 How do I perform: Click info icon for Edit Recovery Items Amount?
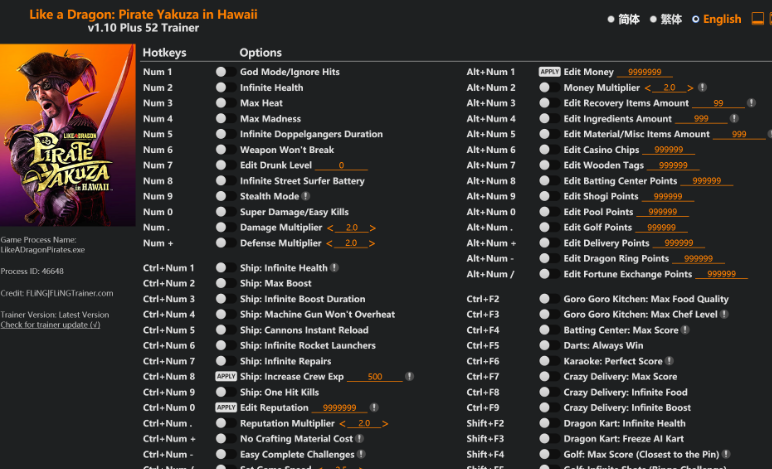click(751, 103)
